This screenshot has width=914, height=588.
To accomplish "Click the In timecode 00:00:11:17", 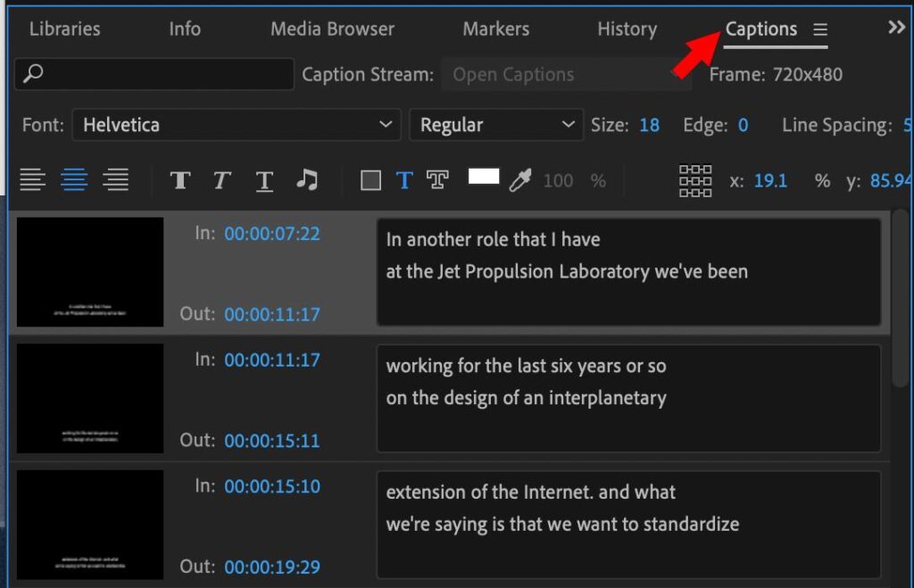I will [272, 360].
